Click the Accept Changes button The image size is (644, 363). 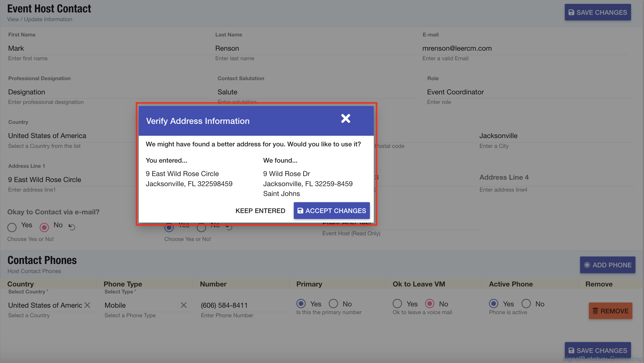tap(332, 211)
